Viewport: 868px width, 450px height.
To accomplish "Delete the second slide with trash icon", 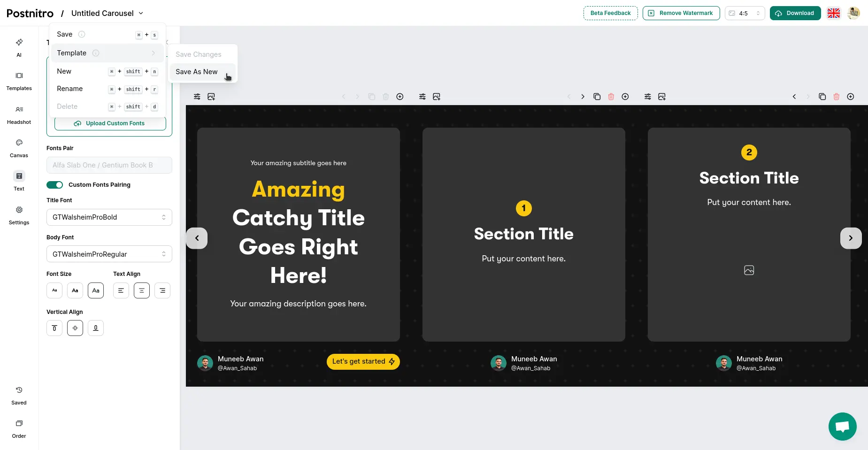I will 611,96.
